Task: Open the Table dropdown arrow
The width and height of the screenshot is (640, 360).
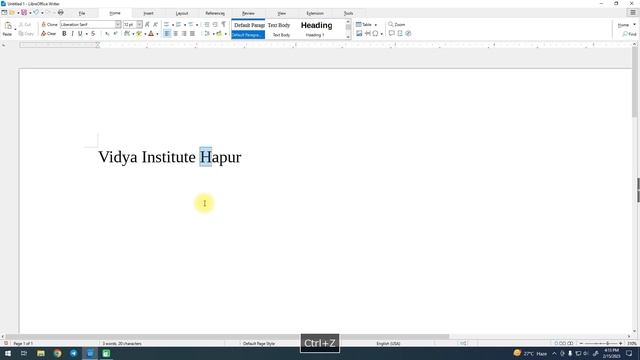Action: (376, 25)
